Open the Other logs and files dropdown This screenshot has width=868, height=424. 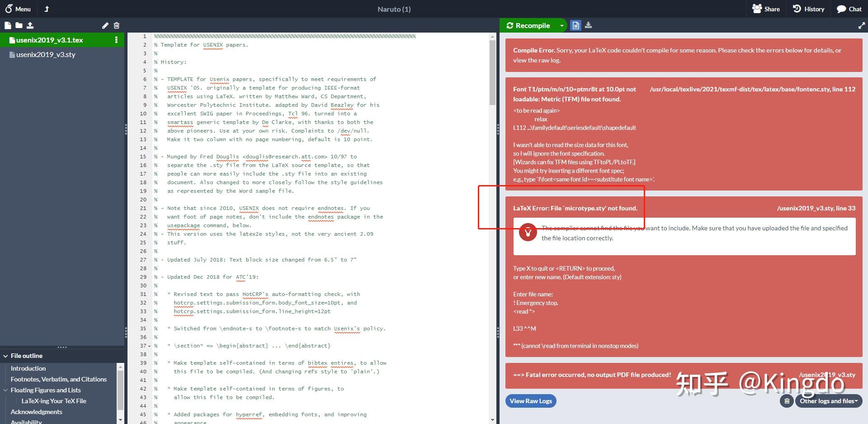pos(829,401)
